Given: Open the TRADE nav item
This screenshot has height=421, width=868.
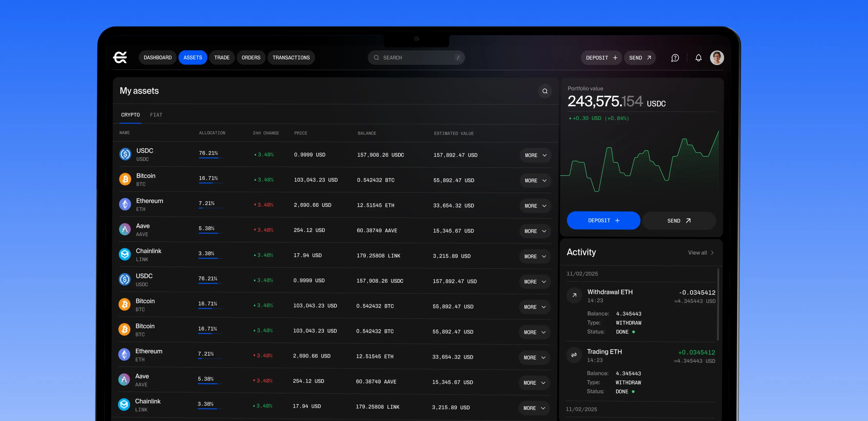Looking at the screenshot, I should tap(222, 58).
